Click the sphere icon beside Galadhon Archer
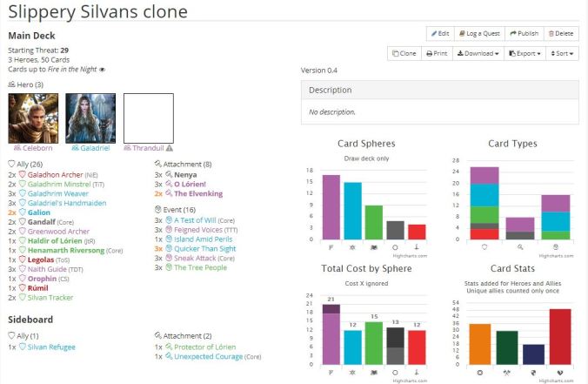Screen dimensions: 588x384 click(x=23, y=174)
